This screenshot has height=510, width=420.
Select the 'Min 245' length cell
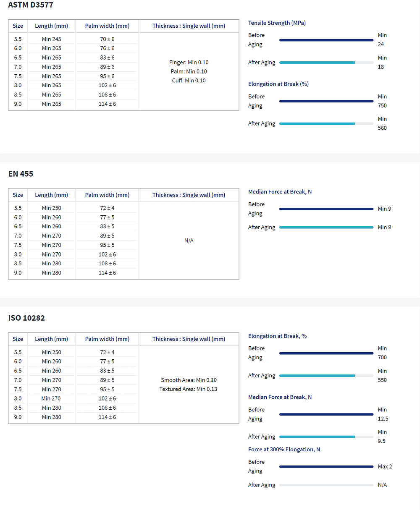[x=51, y=39]
